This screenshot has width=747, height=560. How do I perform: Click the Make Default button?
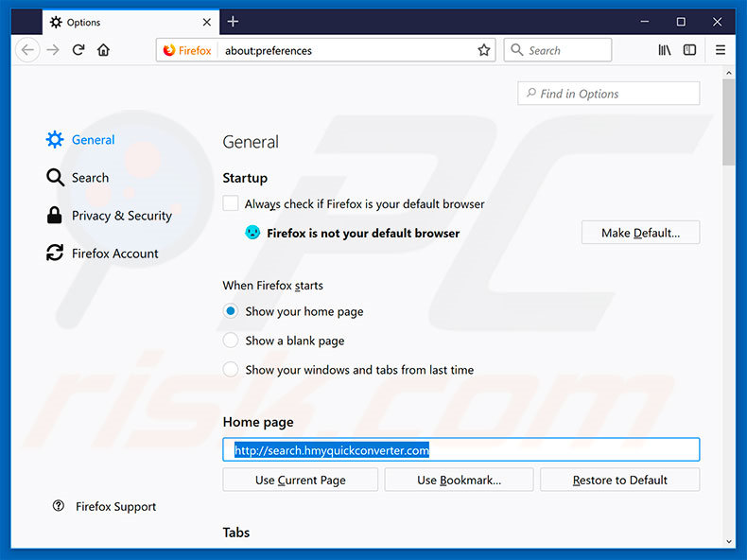[640, 233]
